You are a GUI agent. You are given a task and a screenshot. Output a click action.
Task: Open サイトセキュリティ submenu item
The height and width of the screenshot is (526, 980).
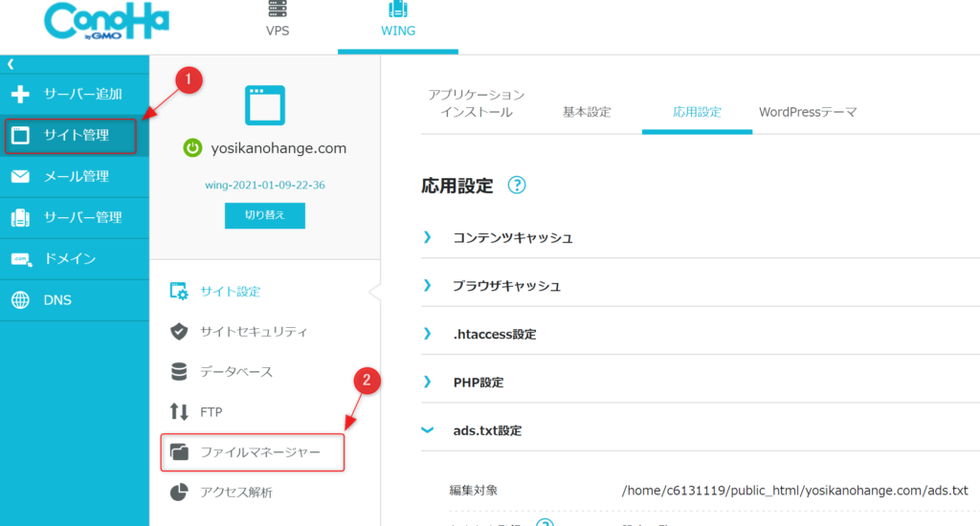click(x=253, y=332)
